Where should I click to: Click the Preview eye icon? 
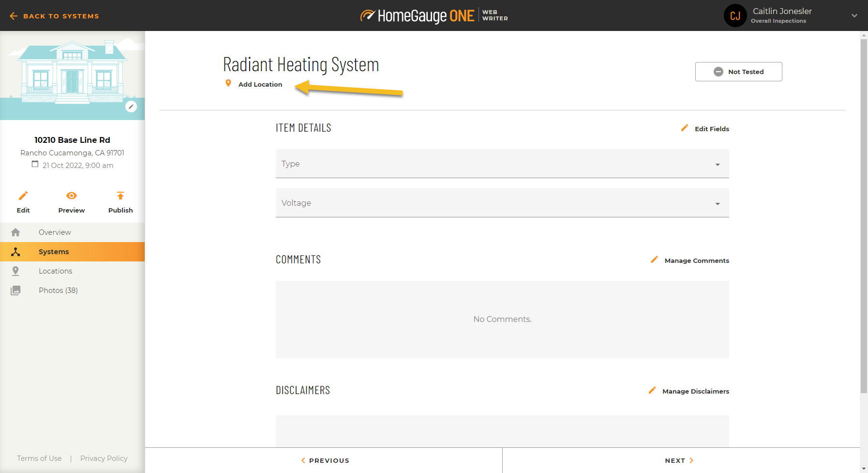(x=72, y=196)
